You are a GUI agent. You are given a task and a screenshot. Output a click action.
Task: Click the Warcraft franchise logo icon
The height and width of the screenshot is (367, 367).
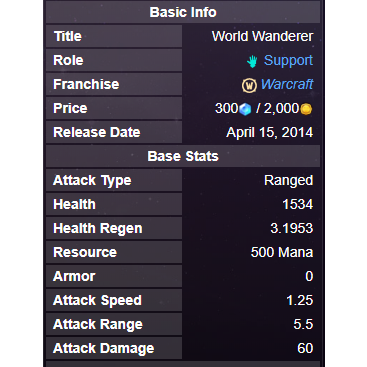pos(249,85)
